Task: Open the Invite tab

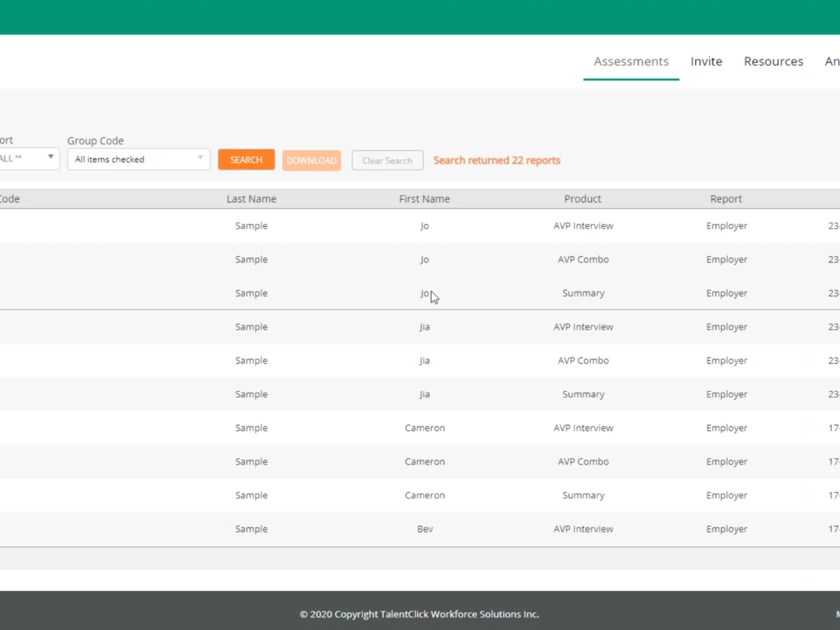Action: pyautogui.click(x=706, y=62)
